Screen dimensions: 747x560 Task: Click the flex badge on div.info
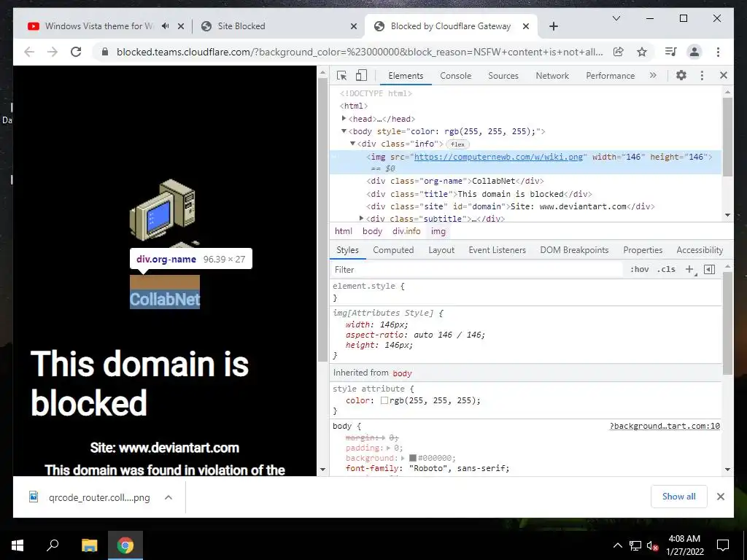[x=458, y=144]
